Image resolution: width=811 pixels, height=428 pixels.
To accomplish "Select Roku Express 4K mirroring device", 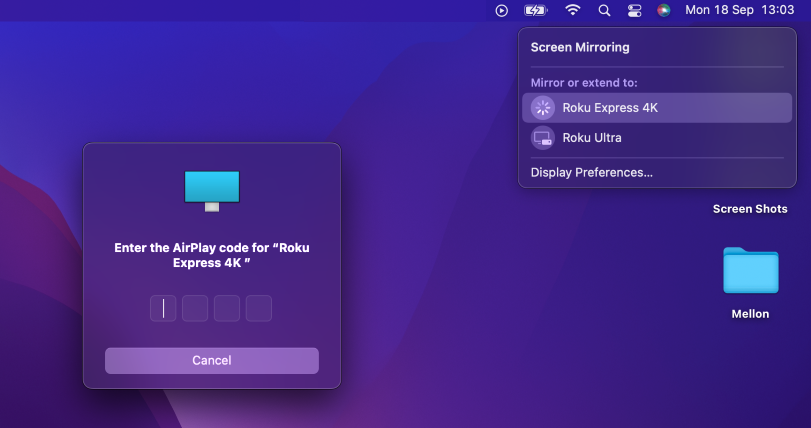I will 657,108.
